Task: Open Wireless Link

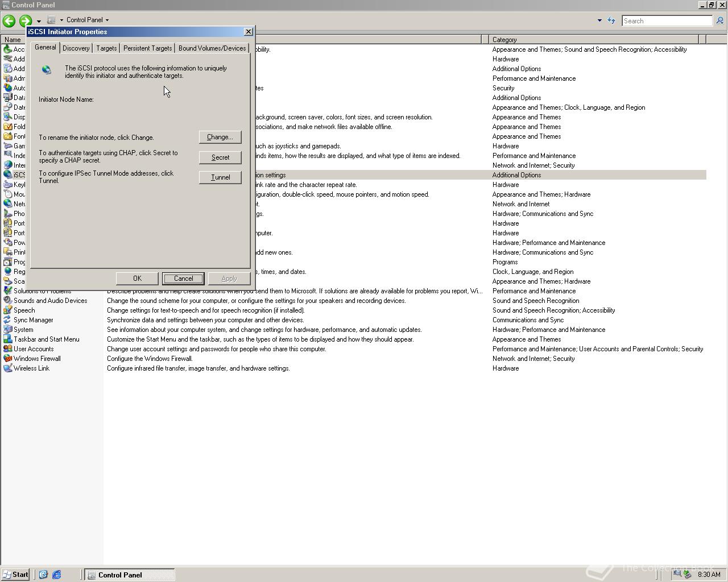Action: [31, 368]
